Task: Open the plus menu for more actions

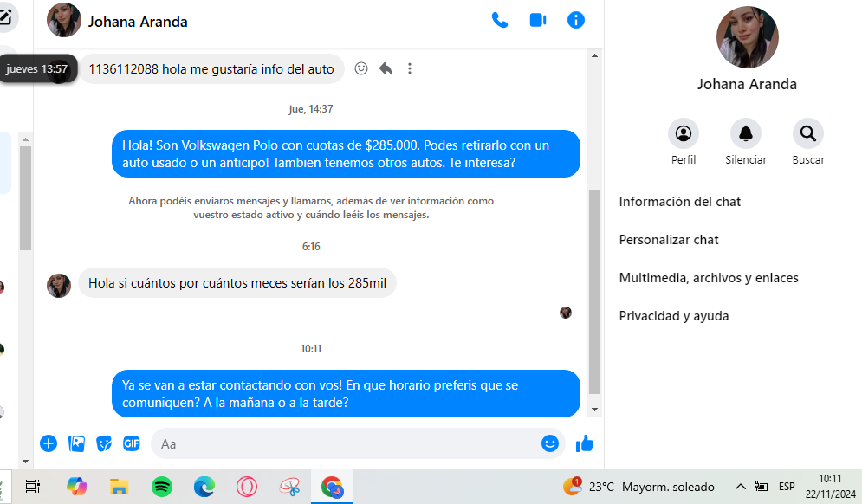Action: tap(49, 443)
